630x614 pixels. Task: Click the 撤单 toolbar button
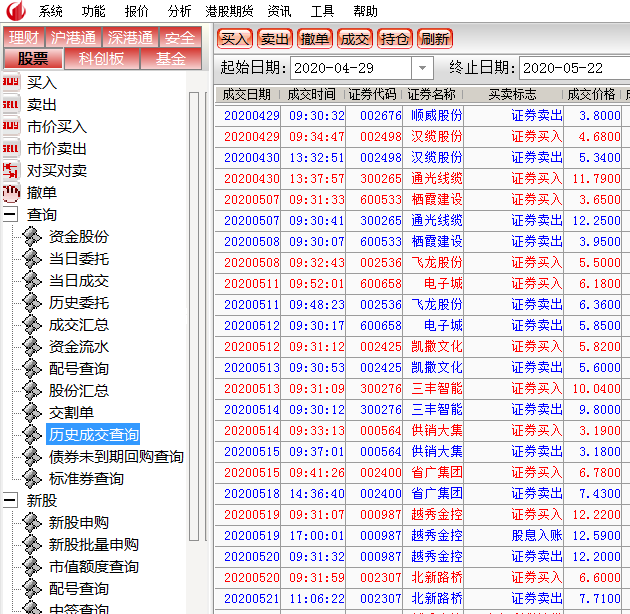click(315, 39)
